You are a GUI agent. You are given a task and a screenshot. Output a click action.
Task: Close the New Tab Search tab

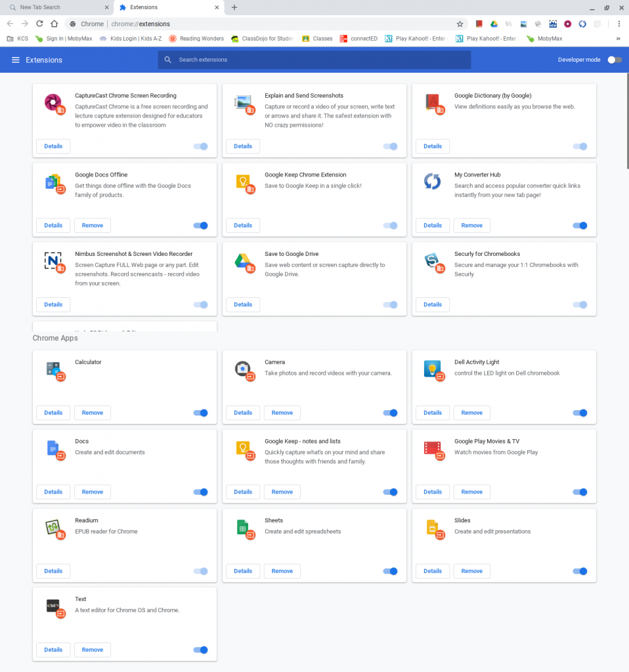[107, 7]
